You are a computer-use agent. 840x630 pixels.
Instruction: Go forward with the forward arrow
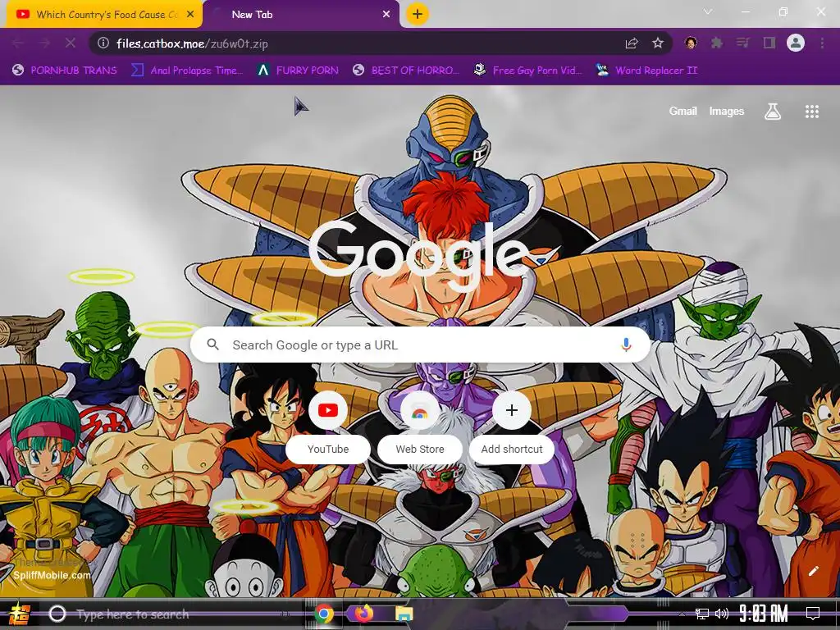[44, 43]
